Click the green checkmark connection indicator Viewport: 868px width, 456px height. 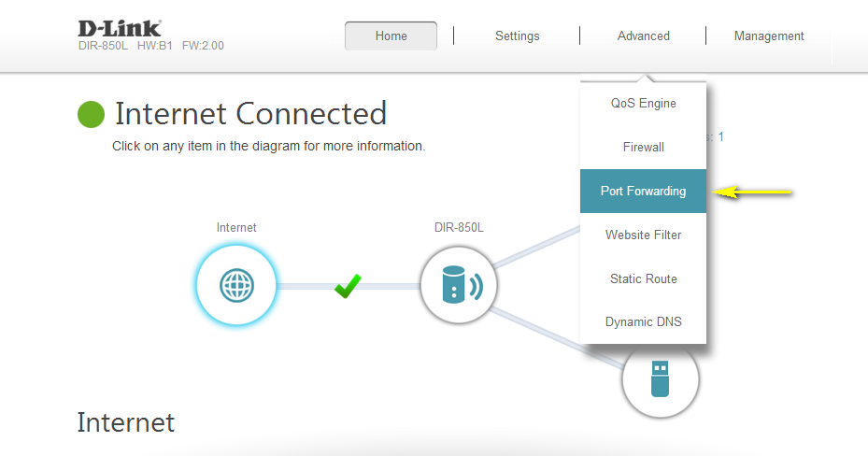(348, 286)
